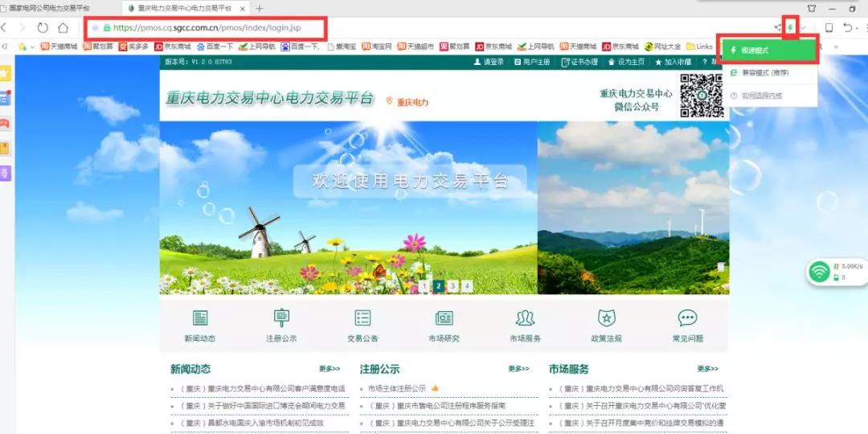Click the address bar URL field

coord(209,27)
